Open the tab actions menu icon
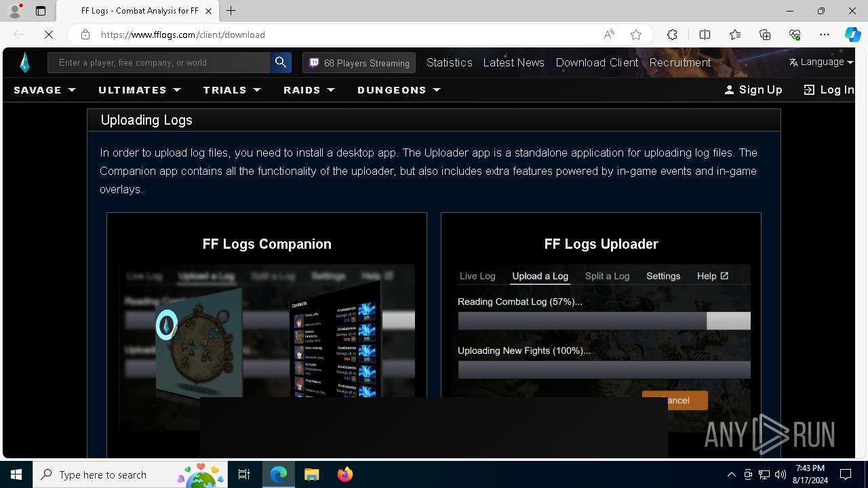The width and height of the screenshot is (868, 488). [x=41, y=11]
